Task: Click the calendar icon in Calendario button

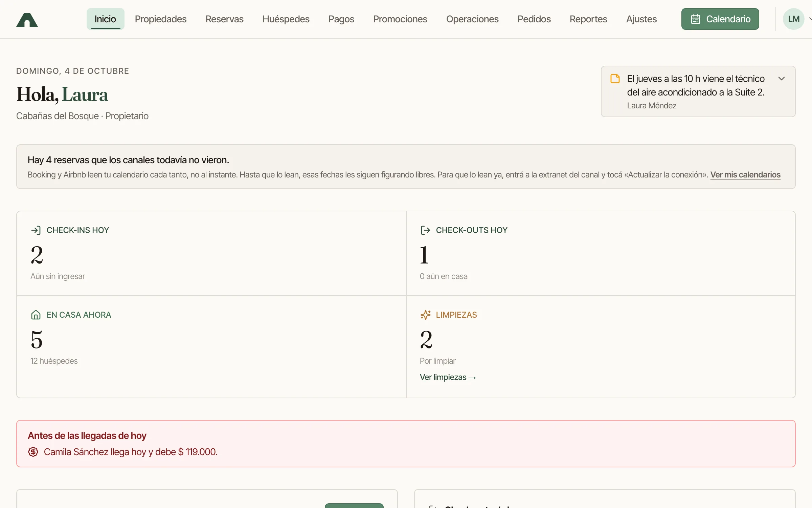Action: tap(696, 19)
